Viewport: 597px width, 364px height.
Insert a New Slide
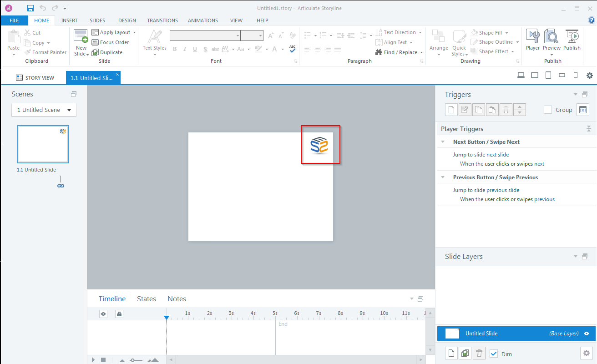pyautogui.click(x=81, y=43)
